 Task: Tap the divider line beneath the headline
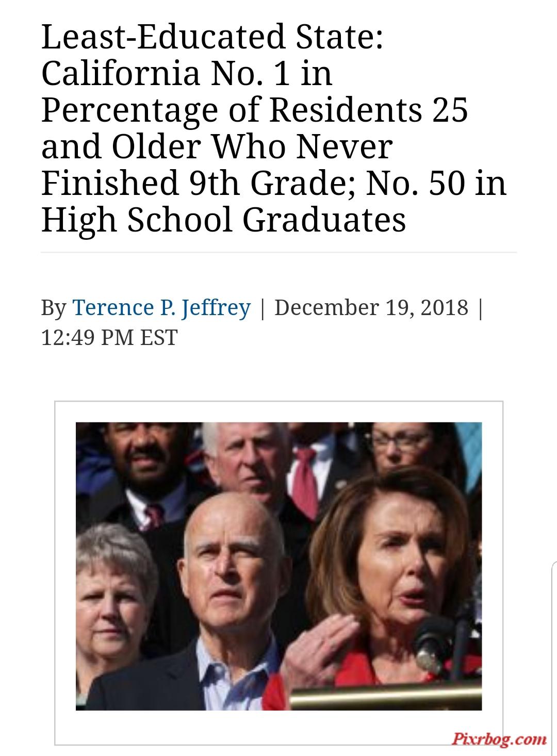[278, 252]
